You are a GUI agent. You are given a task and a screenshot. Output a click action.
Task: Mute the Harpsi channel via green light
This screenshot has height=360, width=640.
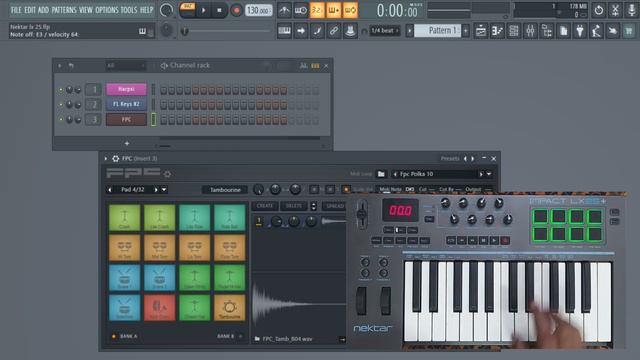61,90
